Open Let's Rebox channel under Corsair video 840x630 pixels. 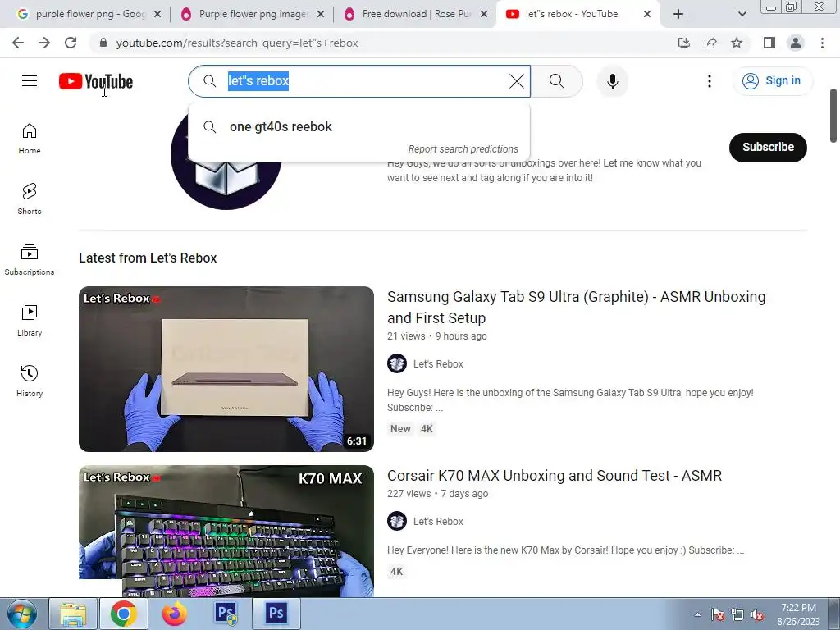tap(438, 521)
